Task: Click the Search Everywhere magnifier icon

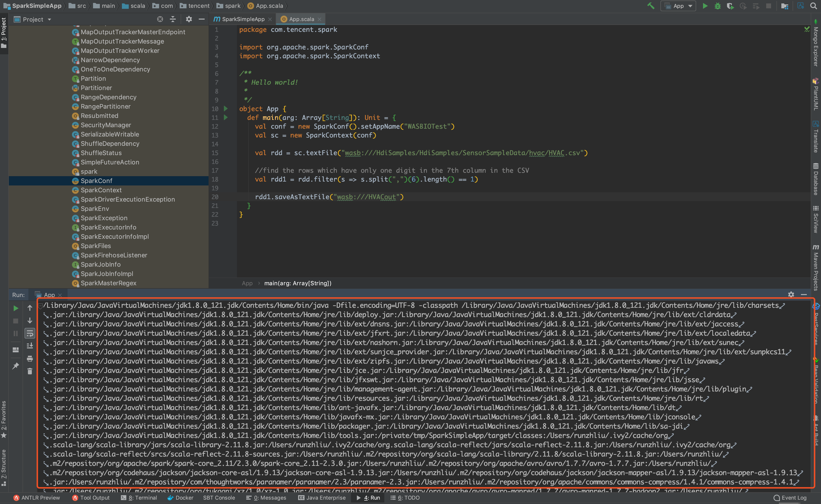Action: tap(813, 6)
